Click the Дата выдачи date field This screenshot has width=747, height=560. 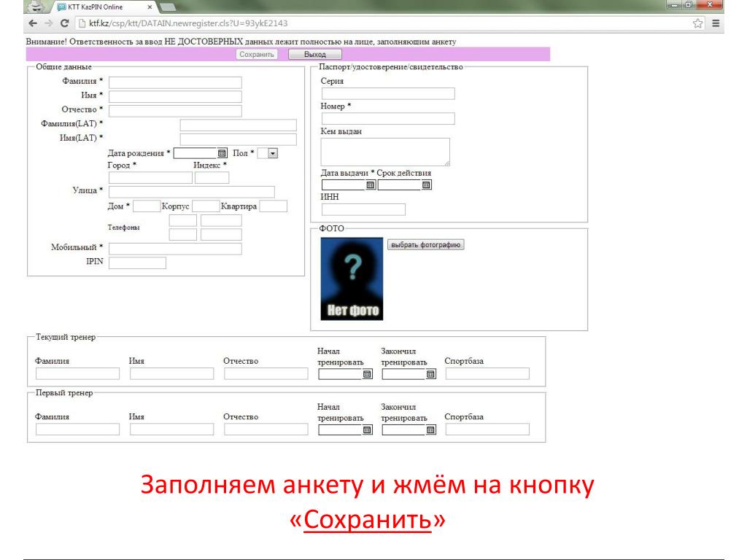pos(344,184)
